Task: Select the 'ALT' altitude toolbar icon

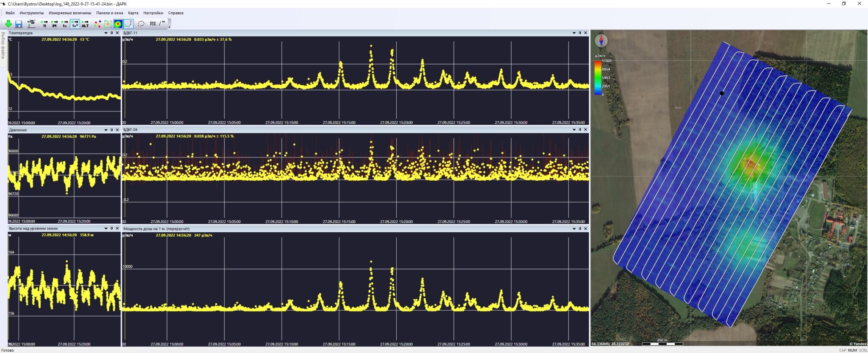Action: pos(85,24)
